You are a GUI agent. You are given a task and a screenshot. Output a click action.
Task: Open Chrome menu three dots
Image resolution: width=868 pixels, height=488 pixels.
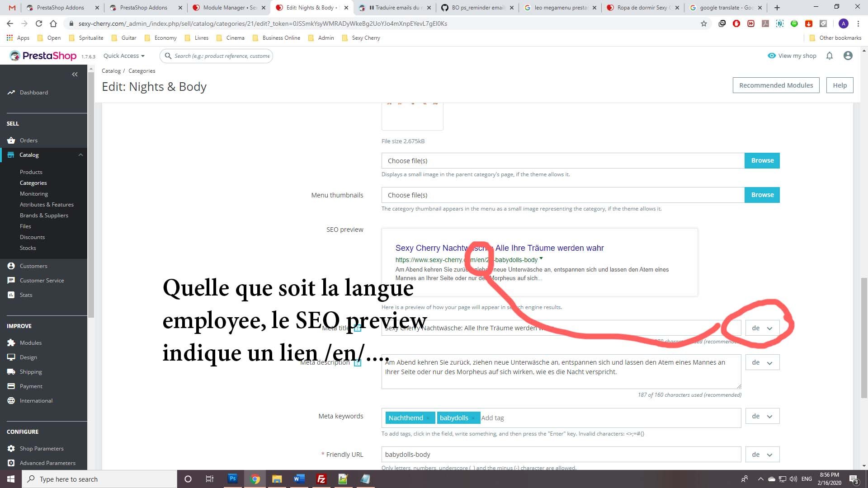click(858, 23)
